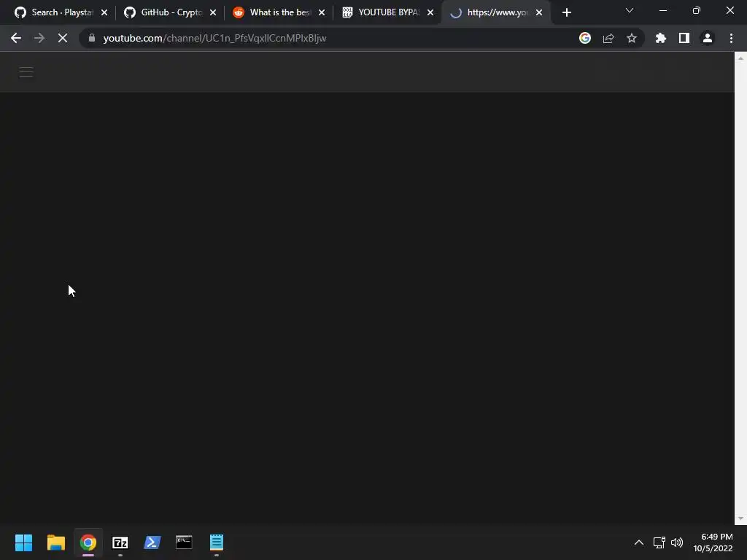Switch to the What is the best Reddit tab

pos(279,12)
